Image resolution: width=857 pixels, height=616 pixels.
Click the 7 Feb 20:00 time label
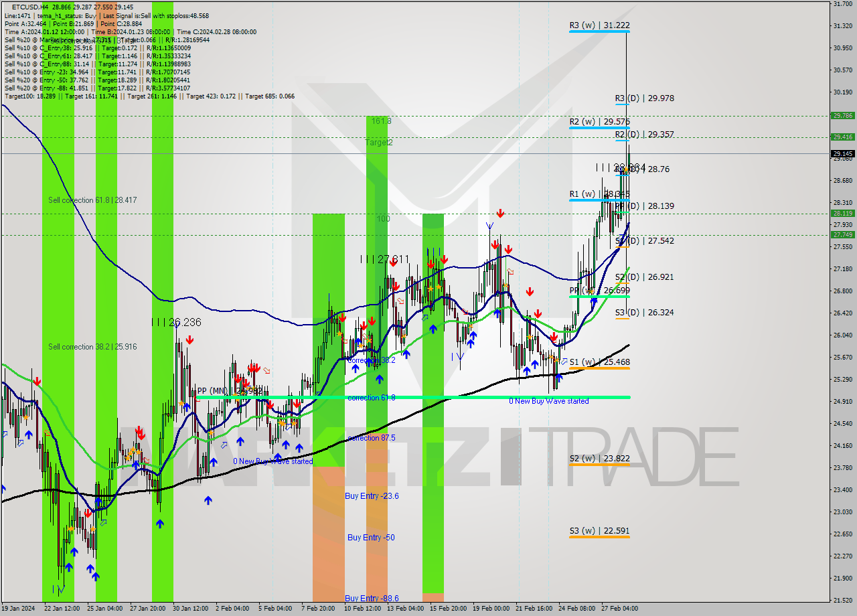pyautogui.click(x=319, y=609)
